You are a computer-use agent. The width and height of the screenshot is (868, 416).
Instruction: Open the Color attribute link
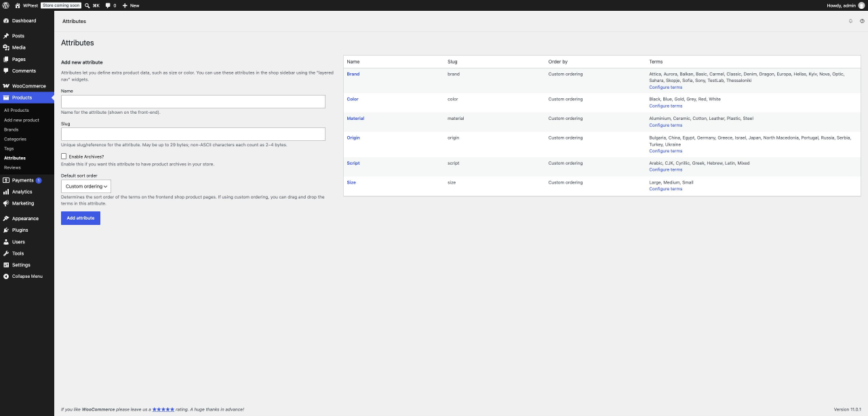tap(353, 99)
